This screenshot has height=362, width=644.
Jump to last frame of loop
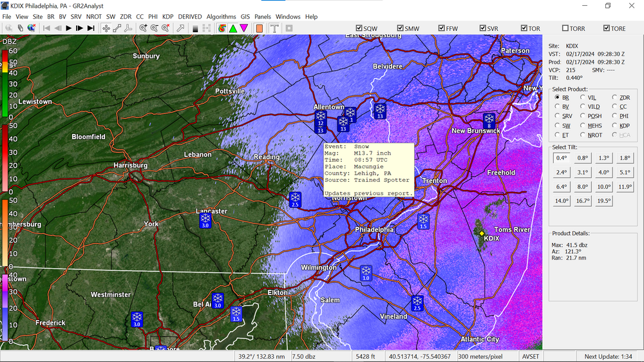point(91,28)
